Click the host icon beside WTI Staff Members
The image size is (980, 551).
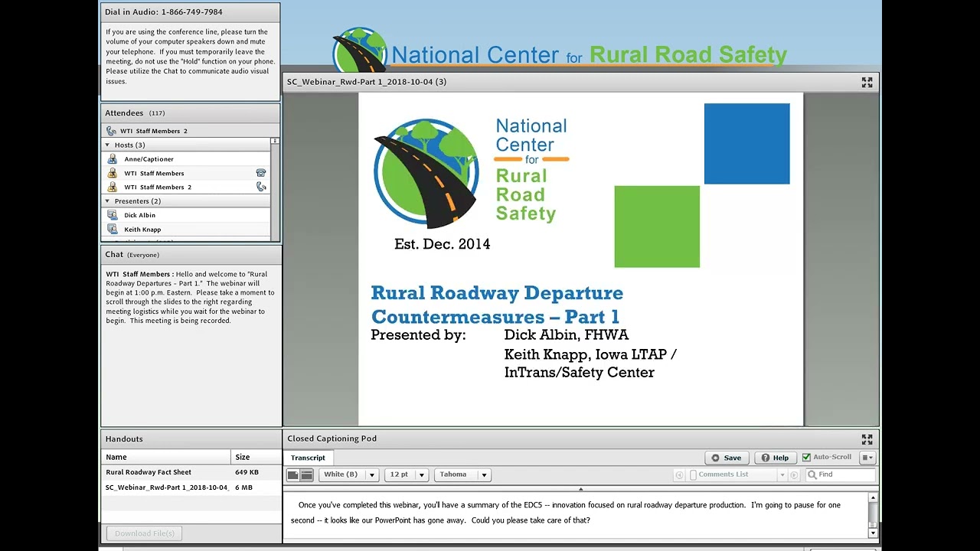pos(113,173)
